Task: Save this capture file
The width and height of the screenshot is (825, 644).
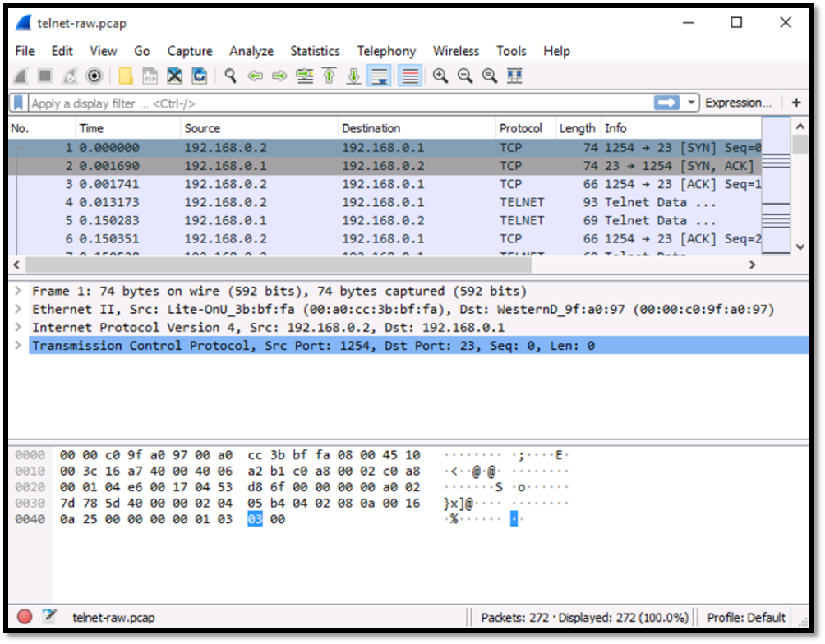Action: (x=150, y=76)
